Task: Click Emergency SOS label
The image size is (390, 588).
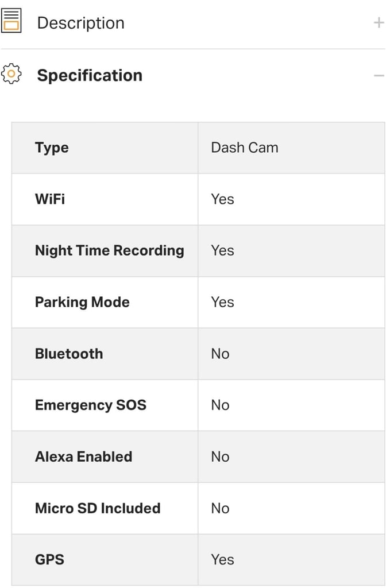Action: pyautogui.click(x=91, y=405)
